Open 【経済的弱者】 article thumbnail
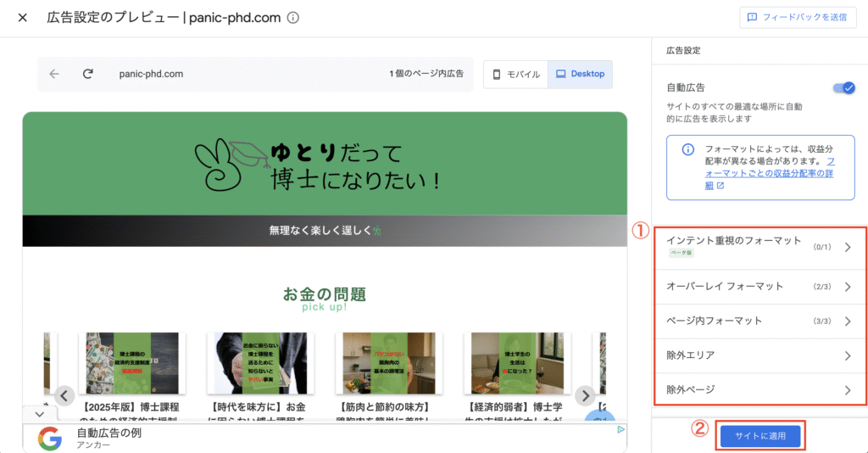868x453 pixels. click(518, 363)
